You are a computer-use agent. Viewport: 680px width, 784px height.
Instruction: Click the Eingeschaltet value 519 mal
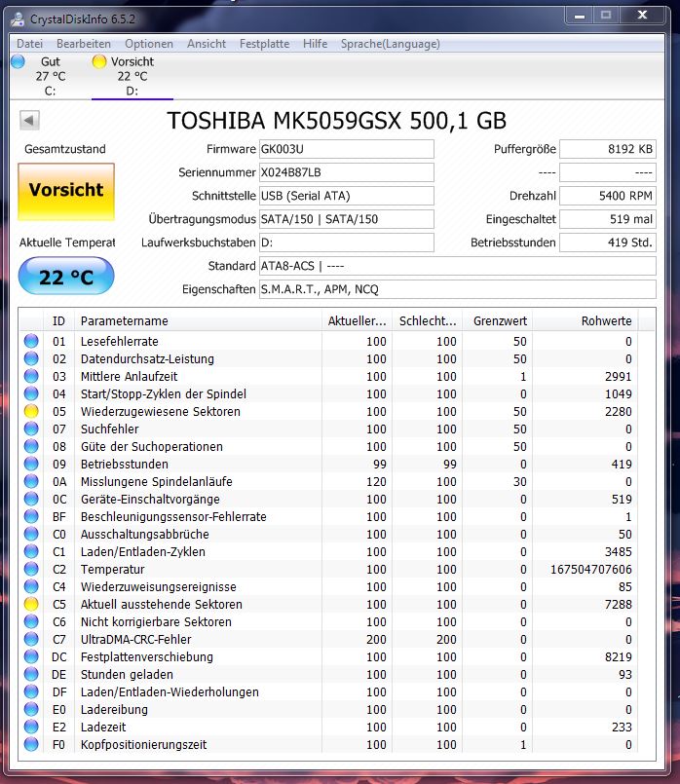(x=608, y=219)
